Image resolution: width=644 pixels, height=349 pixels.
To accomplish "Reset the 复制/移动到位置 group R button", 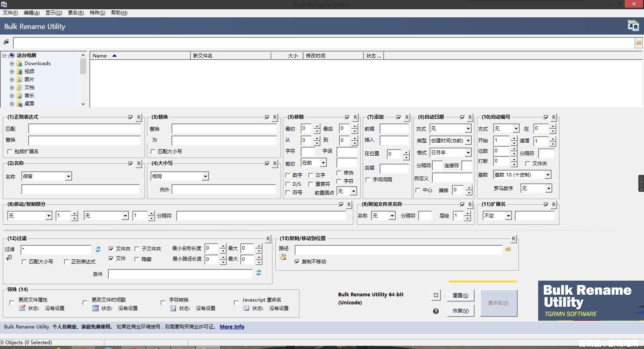I will tap(514, 239).
